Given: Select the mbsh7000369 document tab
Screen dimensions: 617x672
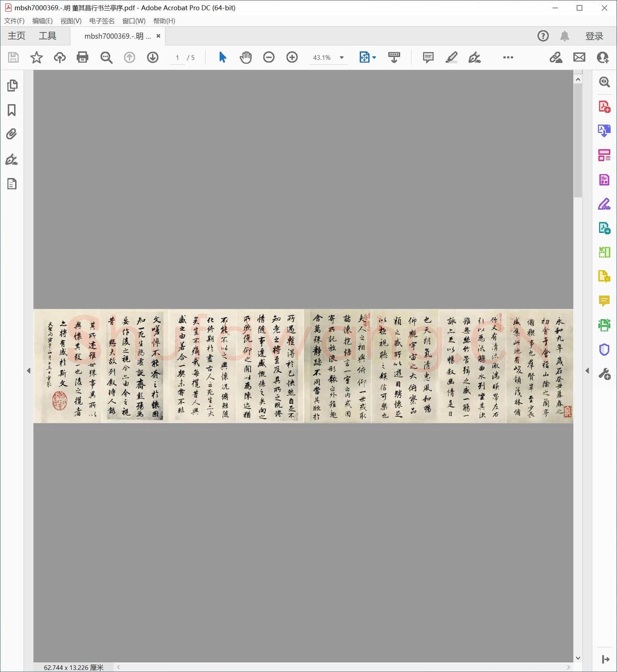Looking at the screenshot, I should tap(117, 36).
